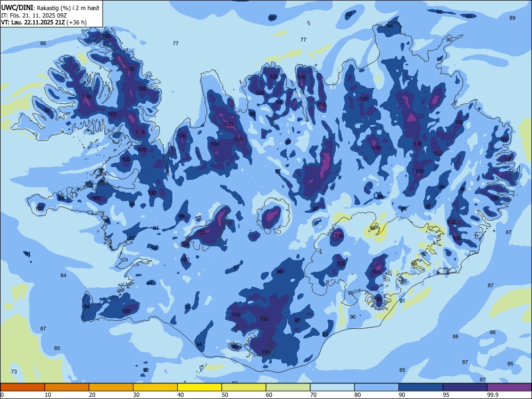Click the legend tick label '80'

pyautogui.click(x=358, y=395)
